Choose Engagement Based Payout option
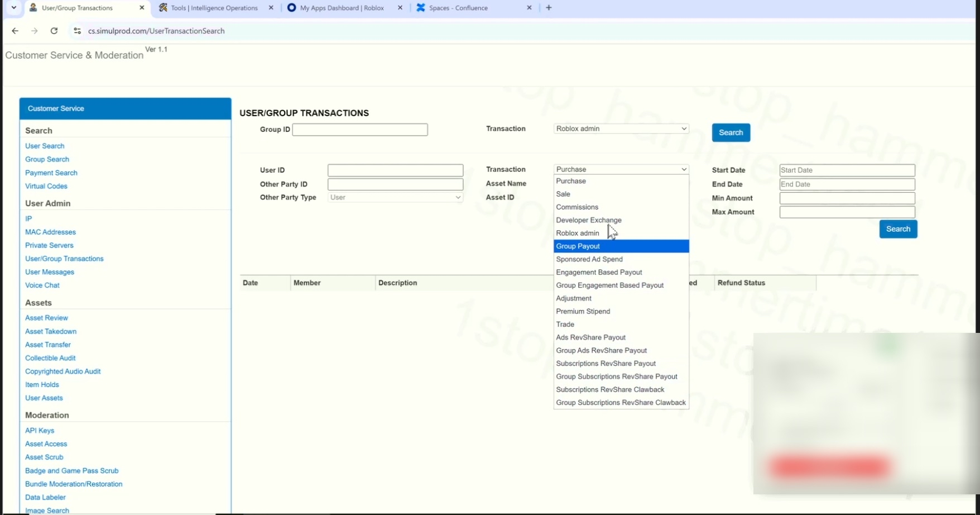The image size is (980, 515). (621, 272)
